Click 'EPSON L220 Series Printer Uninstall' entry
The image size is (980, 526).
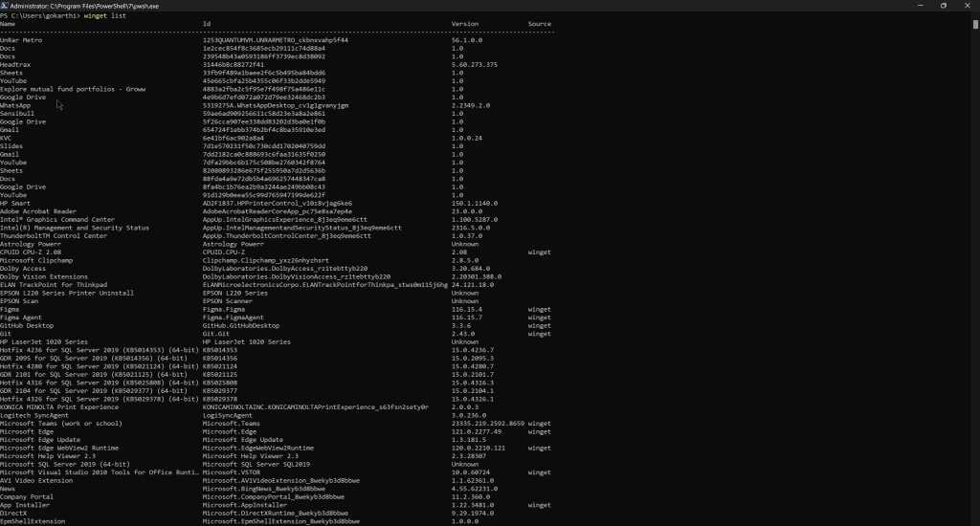pos(67,293)
